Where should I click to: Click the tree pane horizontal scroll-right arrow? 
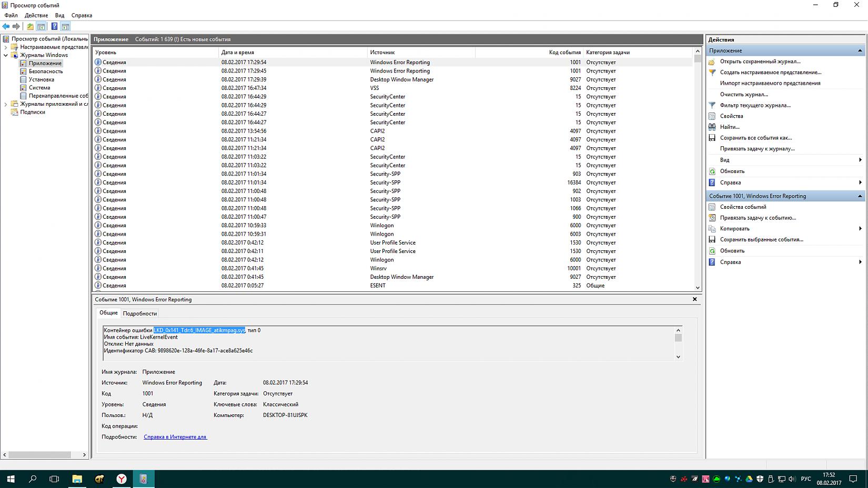(x=84, y=455)
